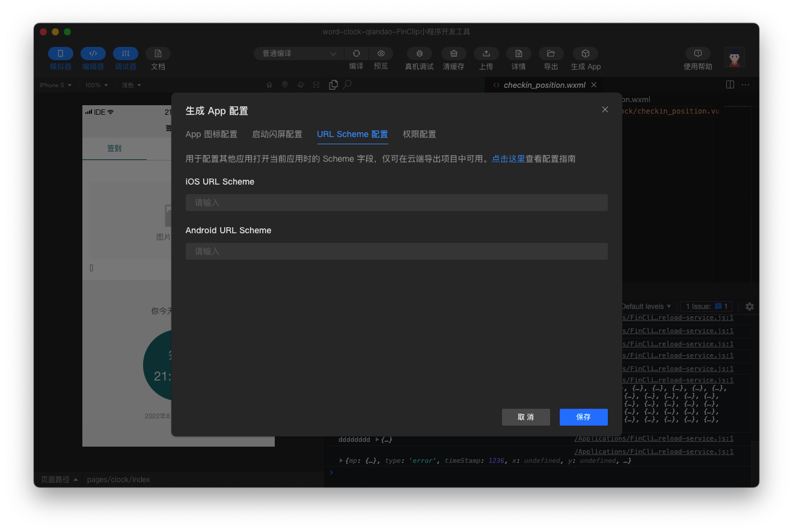
Task: Click the blue 保存 save button
Action: [x=583, y=417]
